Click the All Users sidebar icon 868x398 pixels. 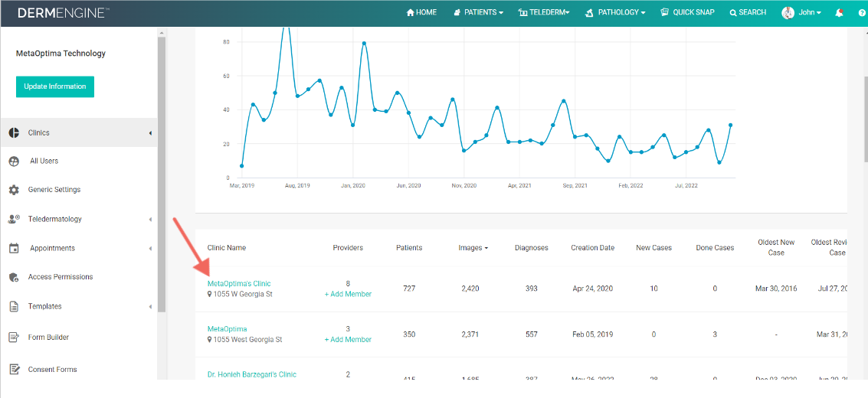click(x=14, y=161)
